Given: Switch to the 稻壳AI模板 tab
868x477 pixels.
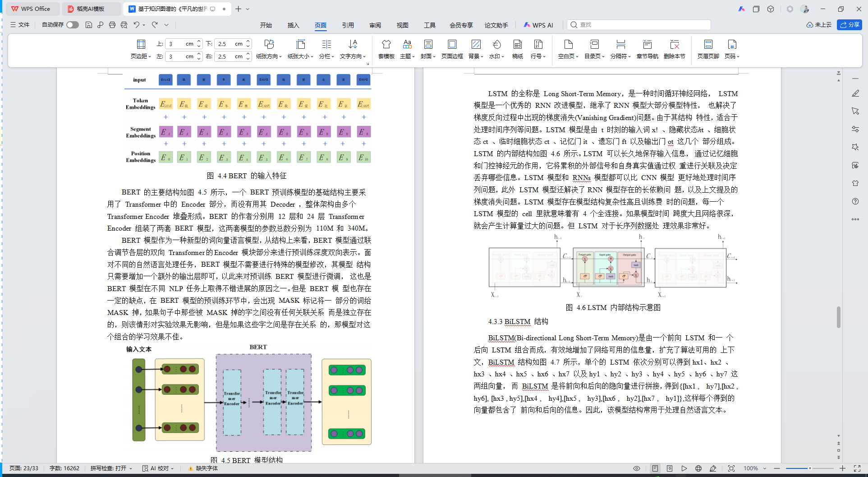Looking at the screenshot, I should (x=91, y=9).
